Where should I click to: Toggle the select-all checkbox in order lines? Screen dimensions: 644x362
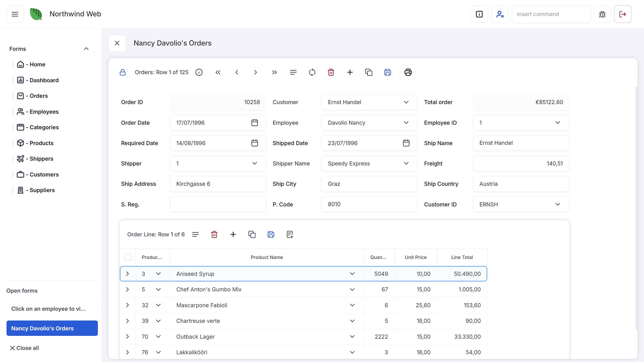(x=128, y=257)
